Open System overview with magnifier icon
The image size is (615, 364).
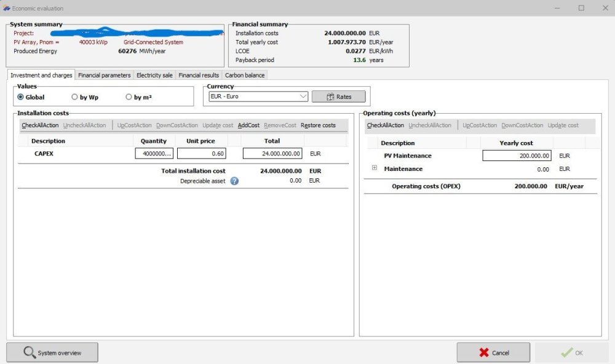coord(52,353)
